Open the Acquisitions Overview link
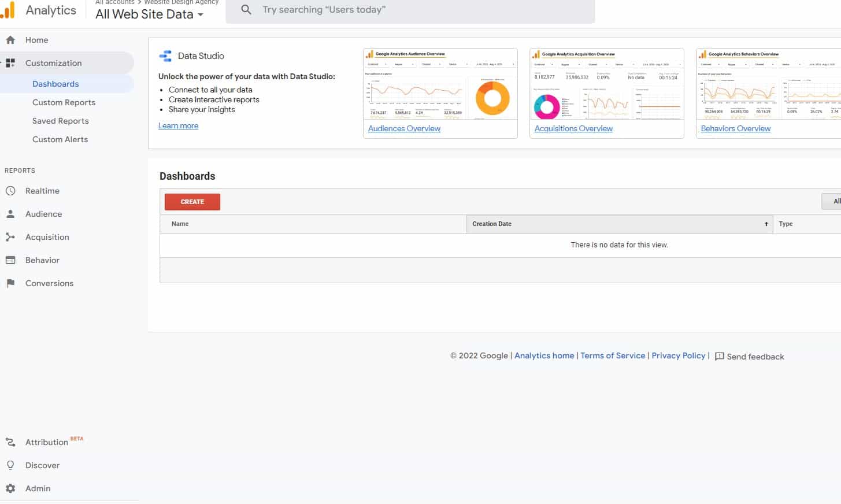Image resolution: width=841 pixels, height=504 pixels. coord(573,128)
